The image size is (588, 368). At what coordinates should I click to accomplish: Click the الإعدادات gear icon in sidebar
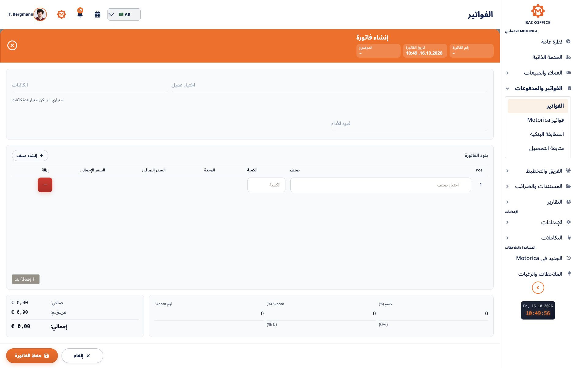[569, 222]
